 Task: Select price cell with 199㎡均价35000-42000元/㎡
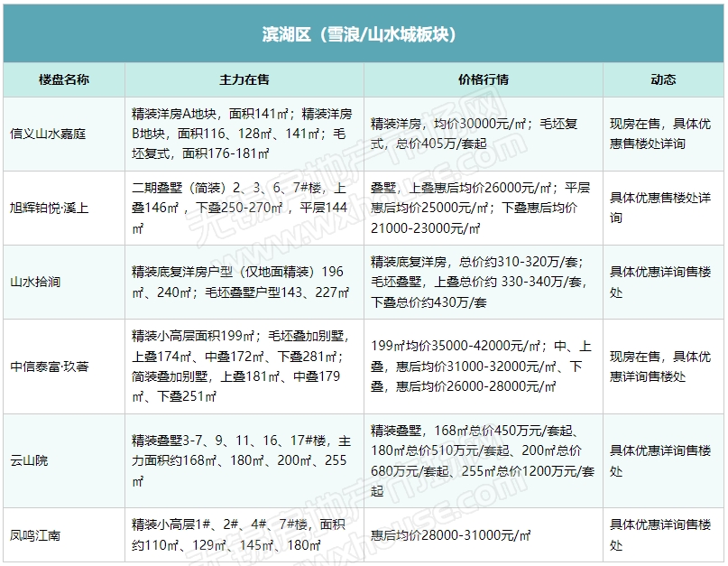(484, 367)
